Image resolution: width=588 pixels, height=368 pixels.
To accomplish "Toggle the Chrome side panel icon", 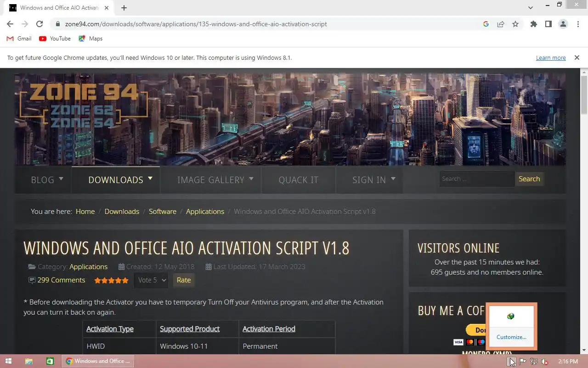I will (548, 24).
